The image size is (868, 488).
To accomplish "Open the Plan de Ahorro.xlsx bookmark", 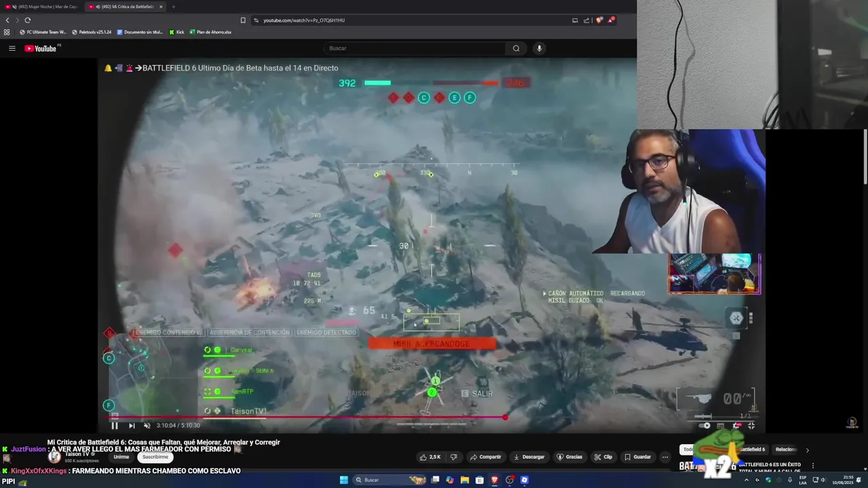I will [211, 32].
